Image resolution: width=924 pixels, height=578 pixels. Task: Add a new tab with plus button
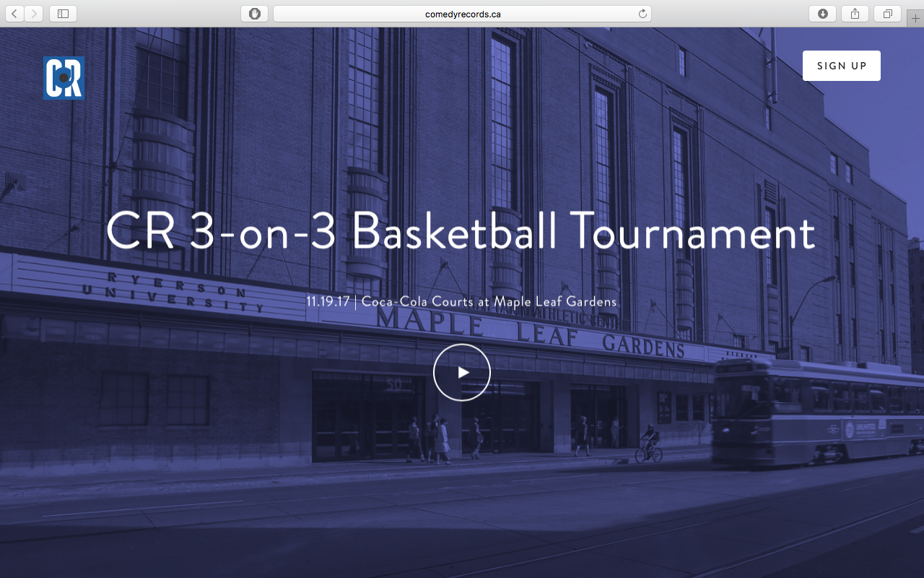pyautogui.click(x=915, y=18)
